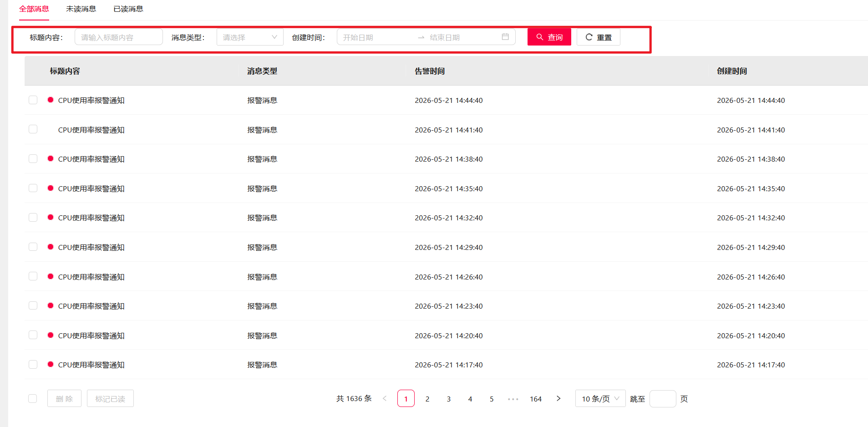The image size is (868, 427).
Task: Go to page 4
Action: point(470,399)
